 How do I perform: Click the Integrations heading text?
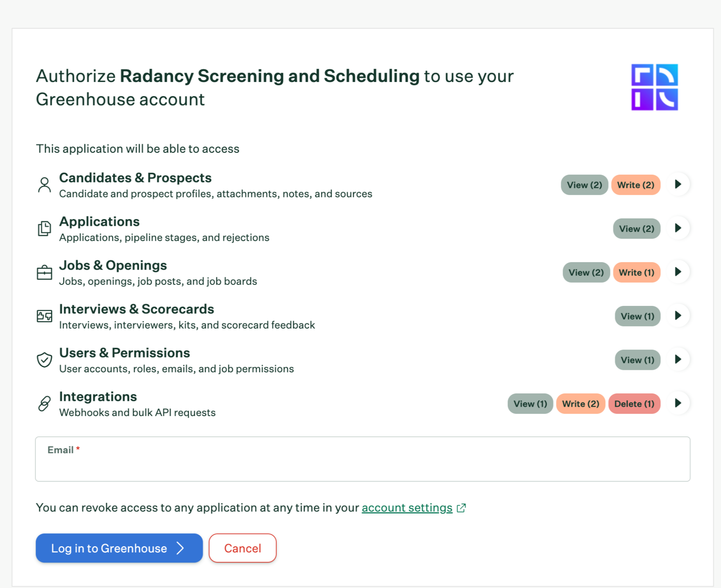tap(98, 397)
